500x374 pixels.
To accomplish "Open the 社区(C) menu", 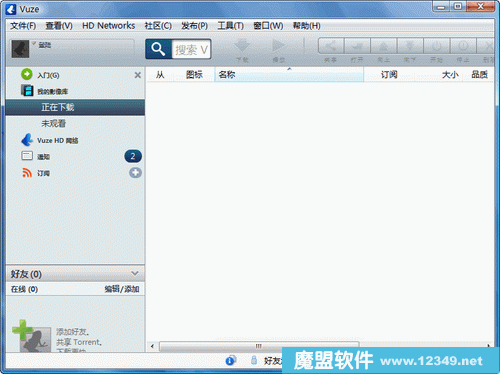I will 158,26.
